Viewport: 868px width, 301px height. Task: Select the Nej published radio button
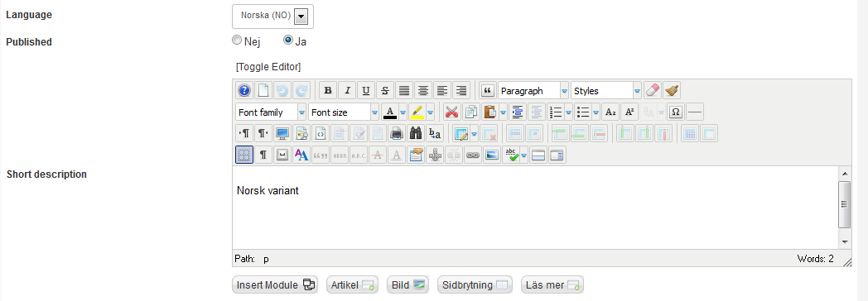pyautogui.click(x=237, y=41)
